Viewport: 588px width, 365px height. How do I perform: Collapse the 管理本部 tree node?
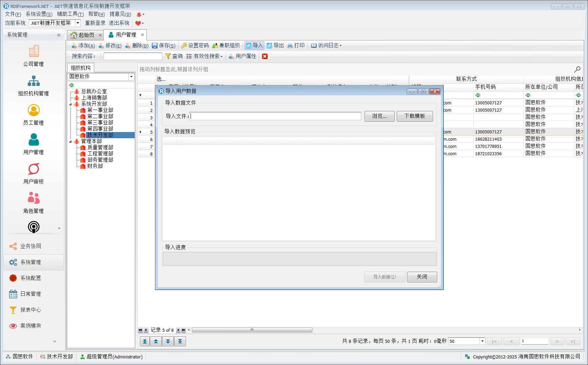pos(71,141)
